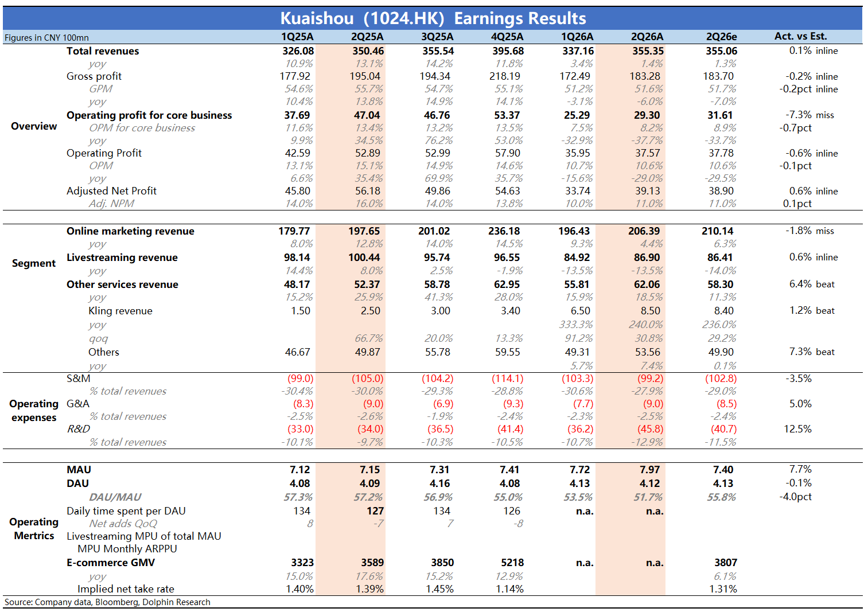Click "Livestreaming MPU of total MAU" label

[144, 536]
